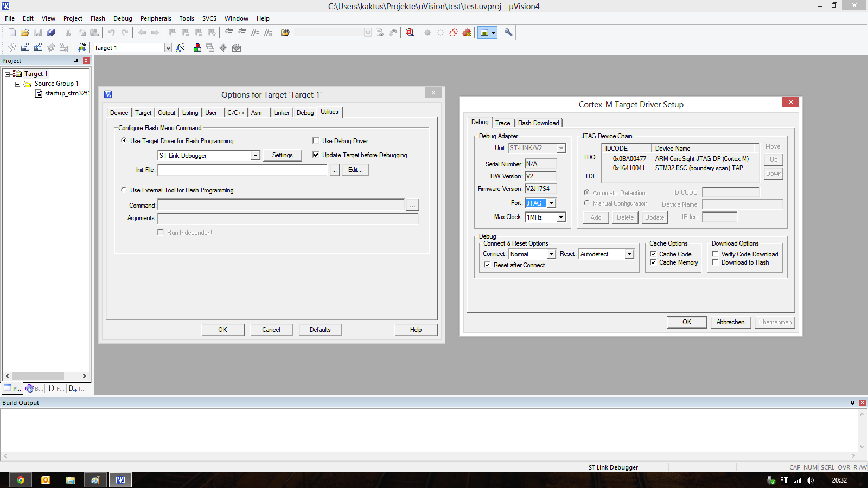Enable the Use Debug Driver checkbox
Screen dimensions: 868x488
(x=316, y=140)
